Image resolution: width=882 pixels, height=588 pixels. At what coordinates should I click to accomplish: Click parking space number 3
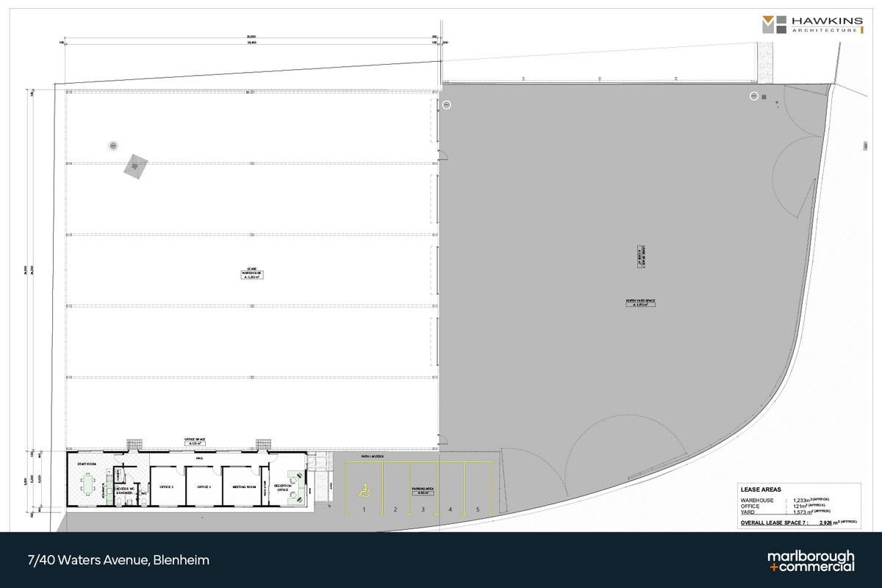pos(423,509)
